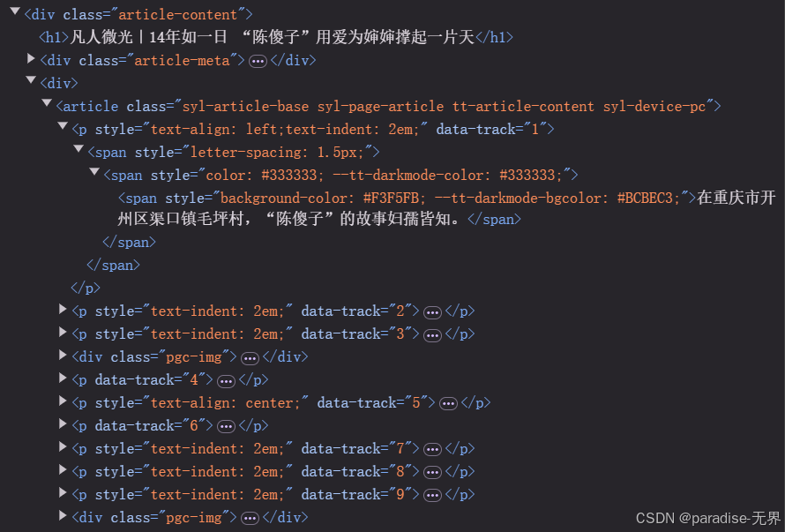Viewport: 785px width, 532px height.
Task: Click ellipsis badge on data-track="9" paragraph
Action: 432,496
